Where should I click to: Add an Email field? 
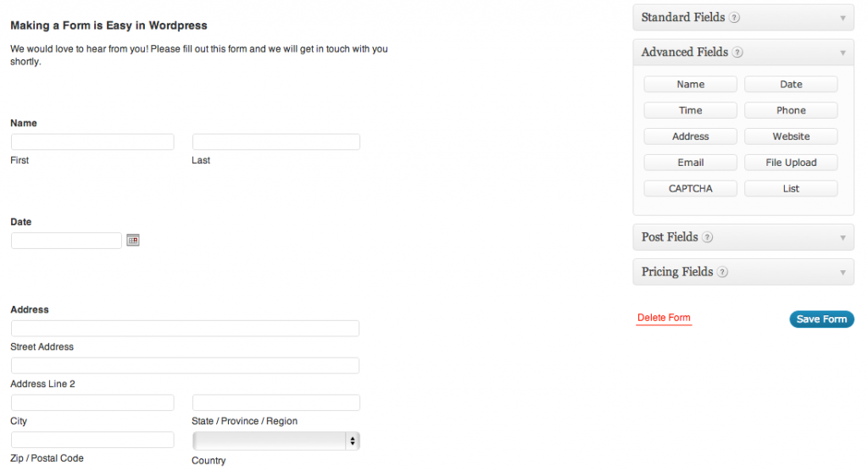690,163
